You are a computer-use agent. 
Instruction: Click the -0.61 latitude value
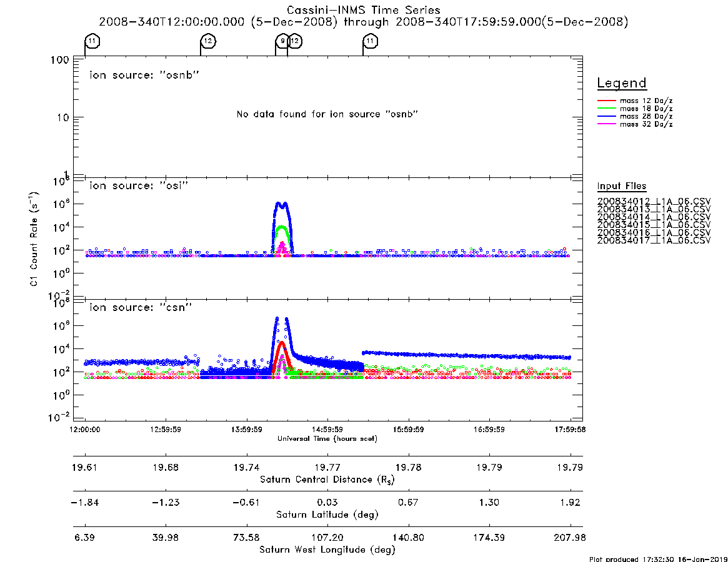(x=246, y=503)
